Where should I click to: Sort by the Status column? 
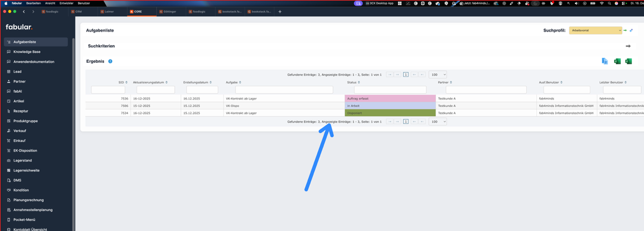pyautogui.click(x=353, y=82)
